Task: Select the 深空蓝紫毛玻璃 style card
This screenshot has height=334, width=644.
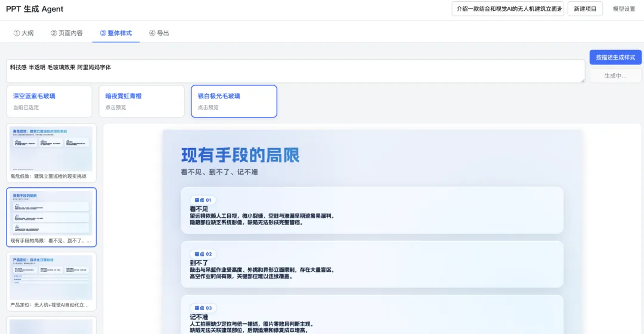Action: click(49, 101)
